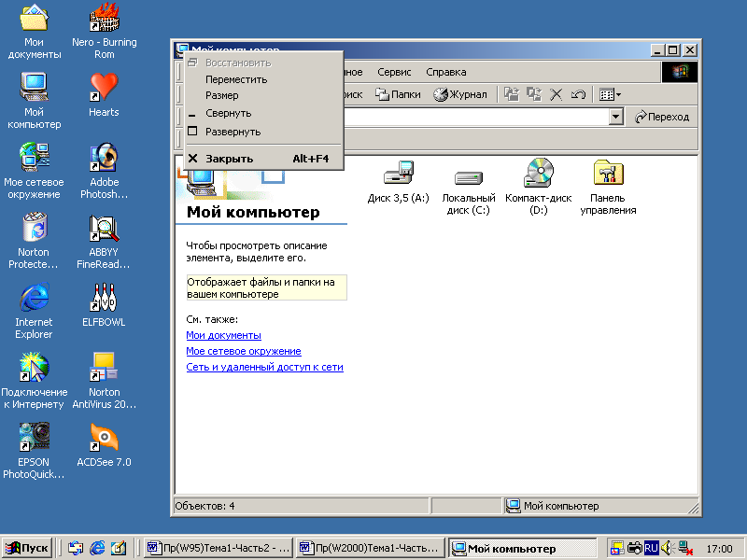Open Сеть и удаленный доступ к сети link
This screenshot has width=747, height=560.
click(264, 367)
